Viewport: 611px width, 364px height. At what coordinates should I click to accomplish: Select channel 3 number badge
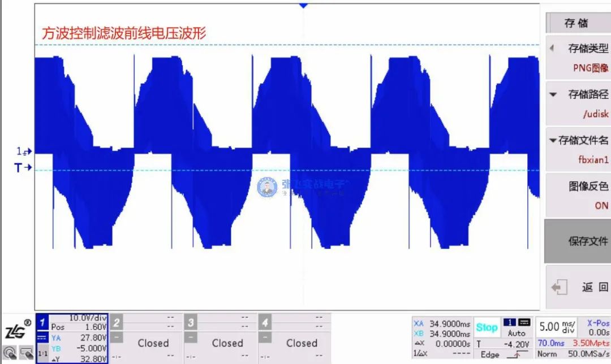coord(191,323)
